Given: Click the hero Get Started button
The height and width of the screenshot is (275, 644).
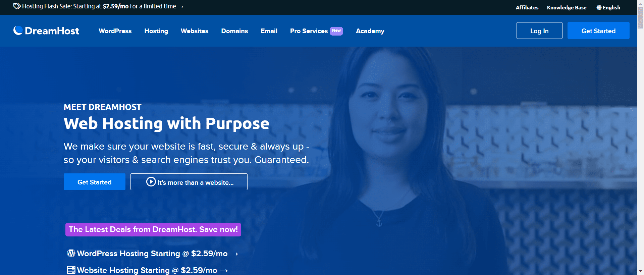Looking at the screenshot, I should point(95,182).
